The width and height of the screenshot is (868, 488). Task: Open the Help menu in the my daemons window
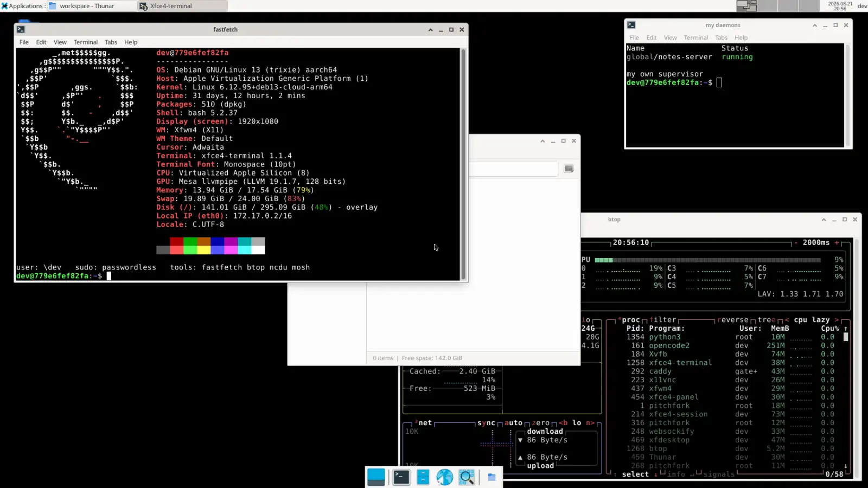pos(741,38)
